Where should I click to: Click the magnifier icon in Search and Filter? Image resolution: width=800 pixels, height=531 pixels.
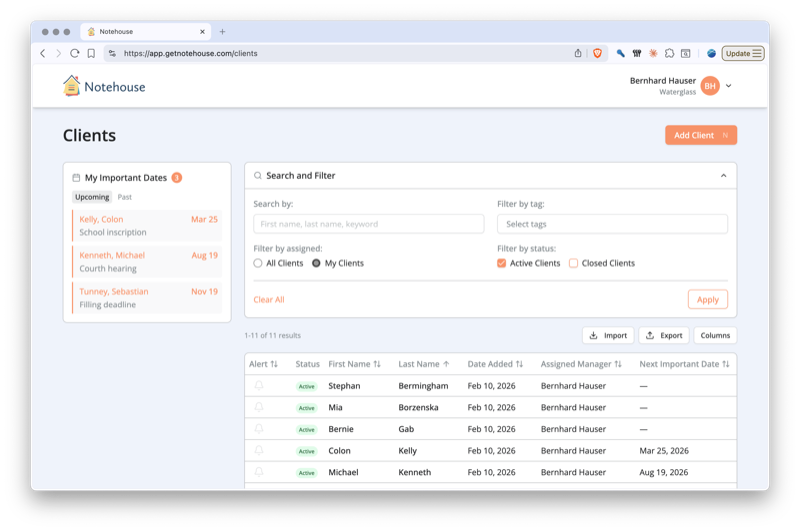pyautogui.click(x=258, y=175)
